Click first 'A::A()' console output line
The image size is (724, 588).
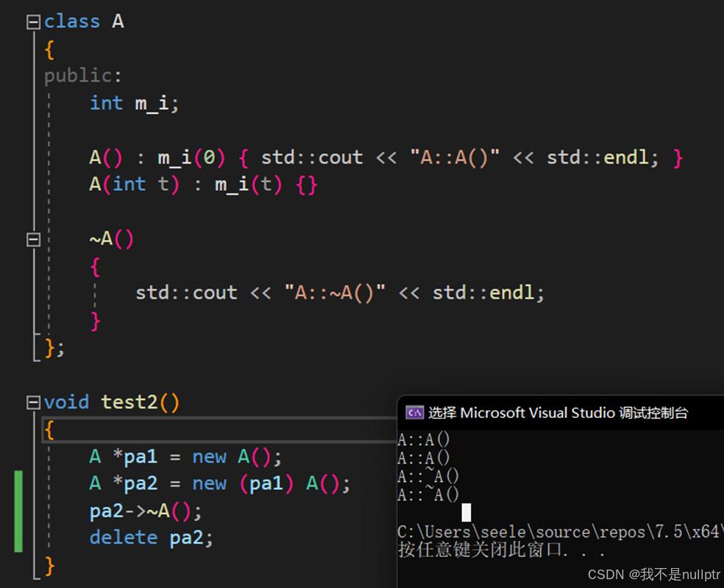pos(423,439)
